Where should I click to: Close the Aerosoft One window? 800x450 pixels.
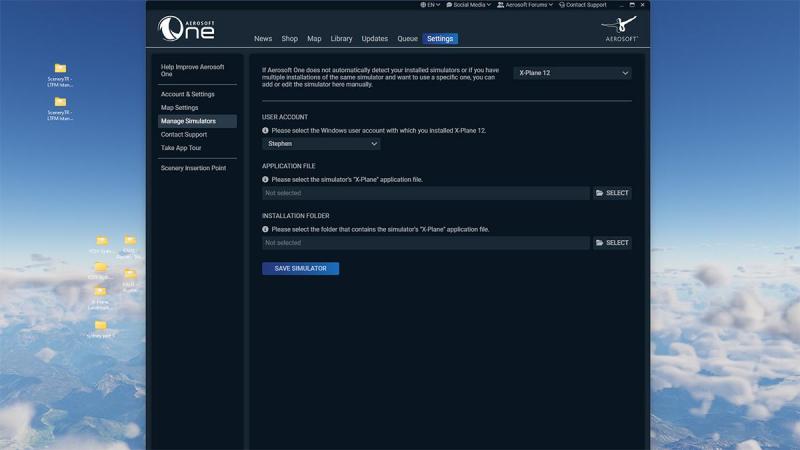pos(642,5)
